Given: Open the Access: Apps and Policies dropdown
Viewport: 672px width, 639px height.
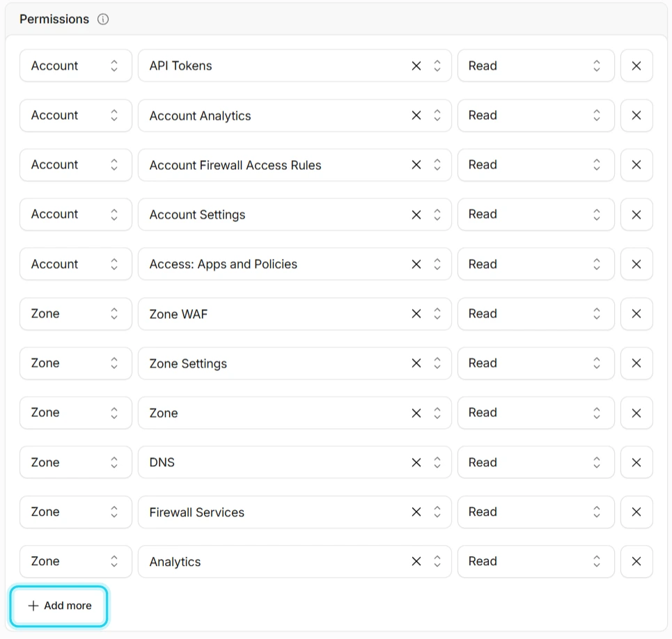Looking at the screenshot, I should (x=295, y=264).
